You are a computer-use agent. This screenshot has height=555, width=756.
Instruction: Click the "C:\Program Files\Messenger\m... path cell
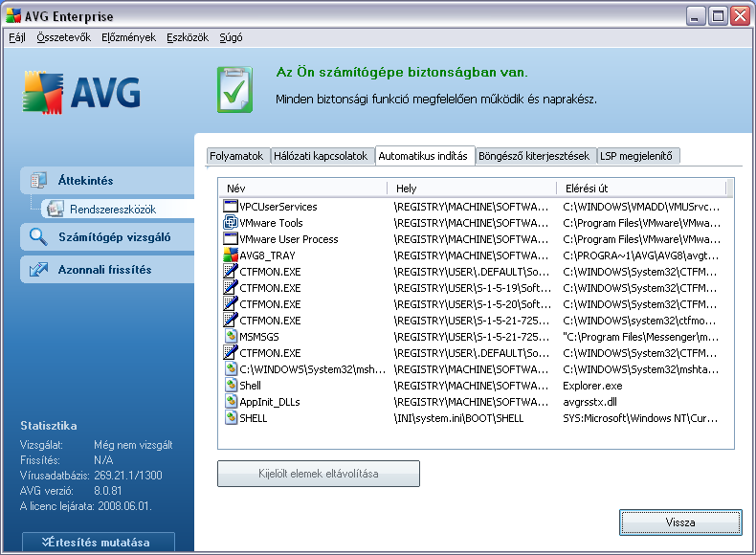(641, 337)
